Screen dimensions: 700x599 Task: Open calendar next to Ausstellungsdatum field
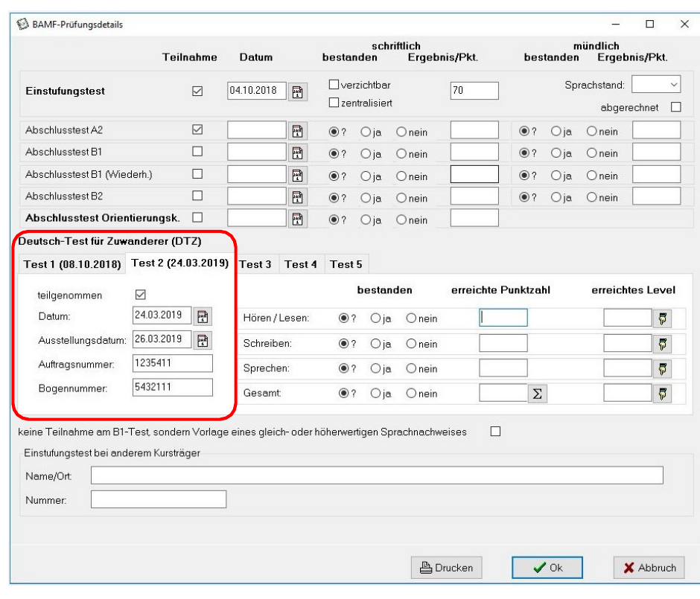click(x=203, y=340)
